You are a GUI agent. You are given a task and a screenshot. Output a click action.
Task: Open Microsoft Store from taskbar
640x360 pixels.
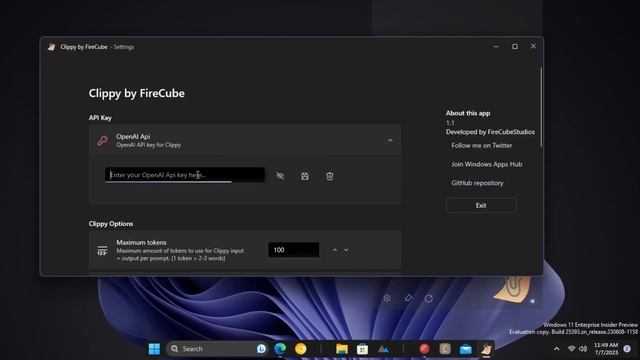[362, 349]
